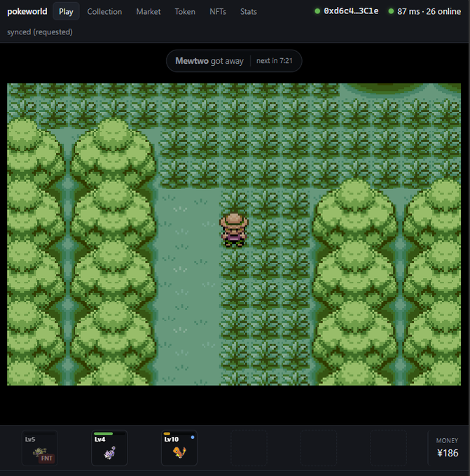Click the synced (requested) status text
This screenshot has width=470, height=476.
tap(40, 32)
